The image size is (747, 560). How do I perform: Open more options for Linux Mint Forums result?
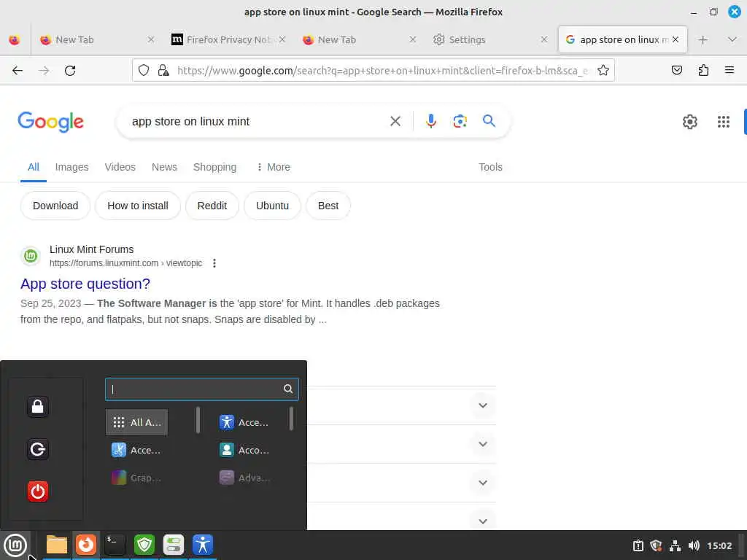214,263
